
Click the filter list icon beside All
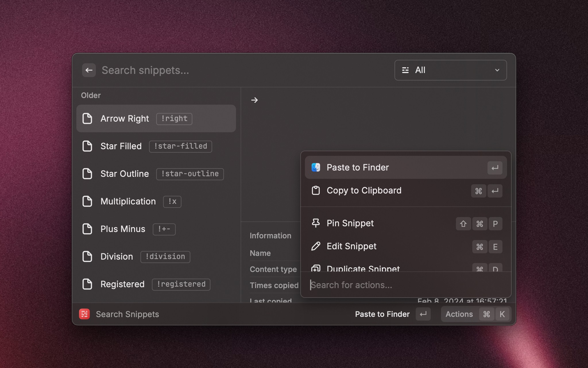(405, 70)
